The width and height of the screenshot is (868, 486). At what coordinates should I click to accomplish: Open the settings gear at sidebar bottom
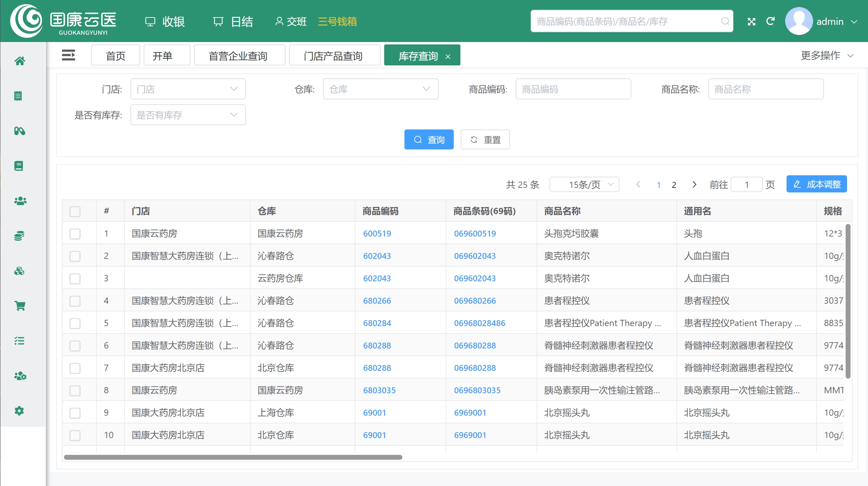(20, 410)
